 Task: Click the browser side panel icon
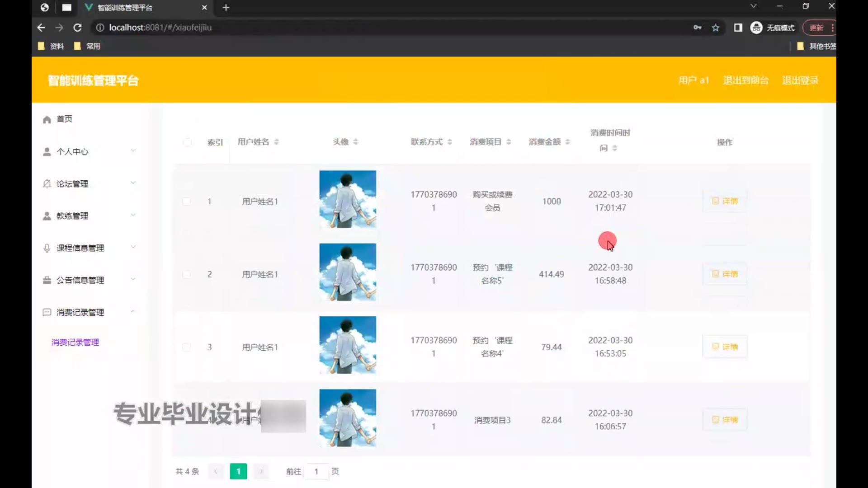tap(738, 28)
